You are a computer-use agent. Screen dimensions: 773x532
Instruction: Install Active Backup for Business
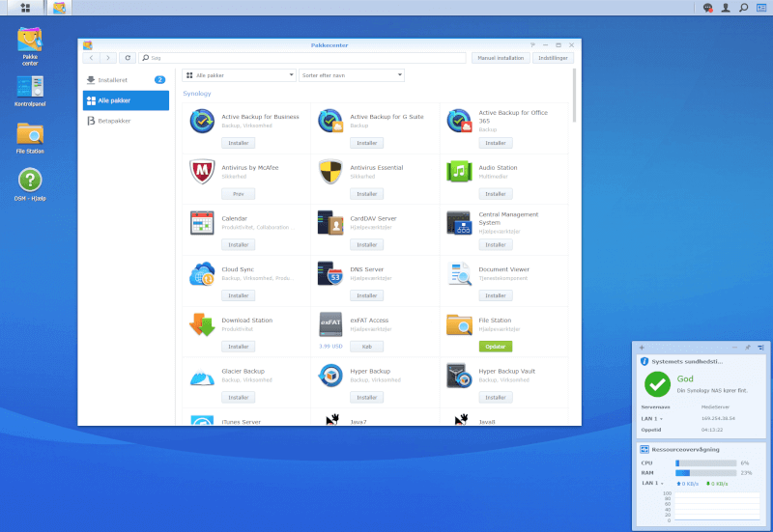click(238, 143)
